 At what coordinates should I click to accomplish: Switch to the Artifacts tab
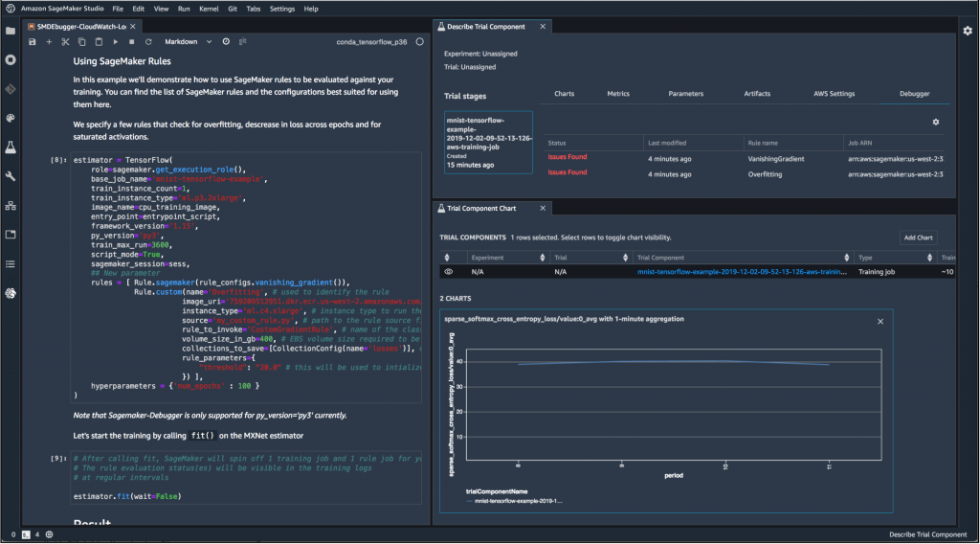tap(757, 94)
